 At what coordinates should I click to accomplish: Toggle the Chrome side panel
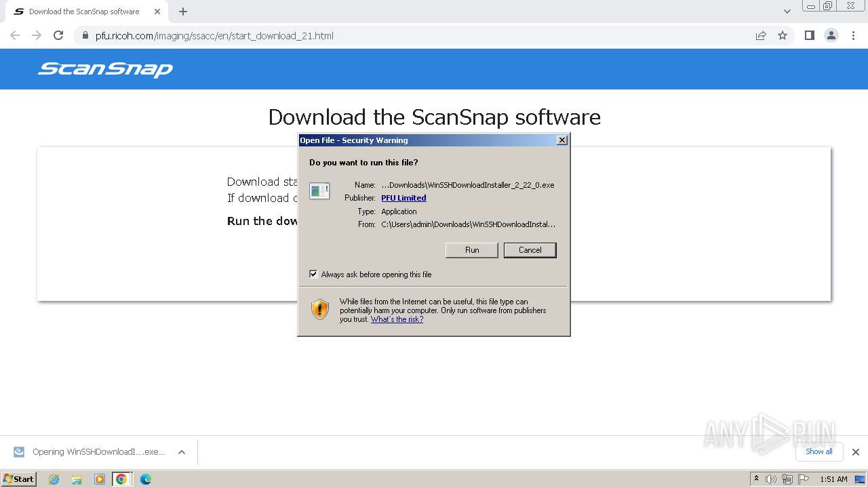click(809, 35)
